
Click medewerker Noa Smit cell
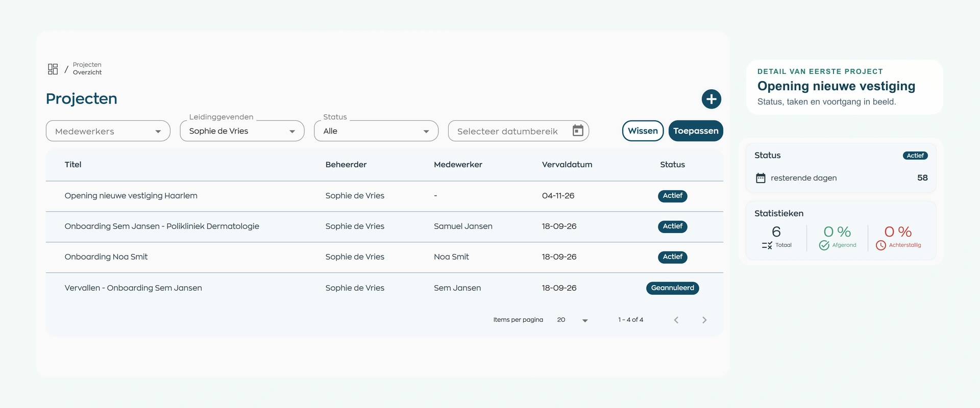451,257
